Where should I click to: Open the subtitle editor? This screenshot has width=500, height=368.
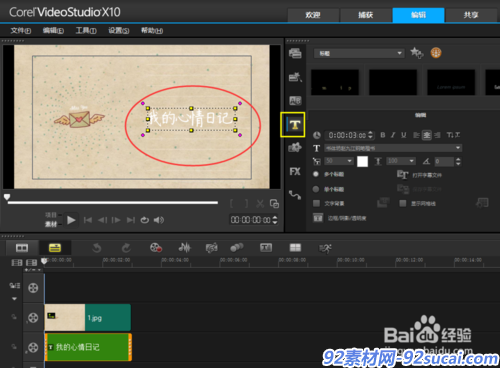pos(266,248)
